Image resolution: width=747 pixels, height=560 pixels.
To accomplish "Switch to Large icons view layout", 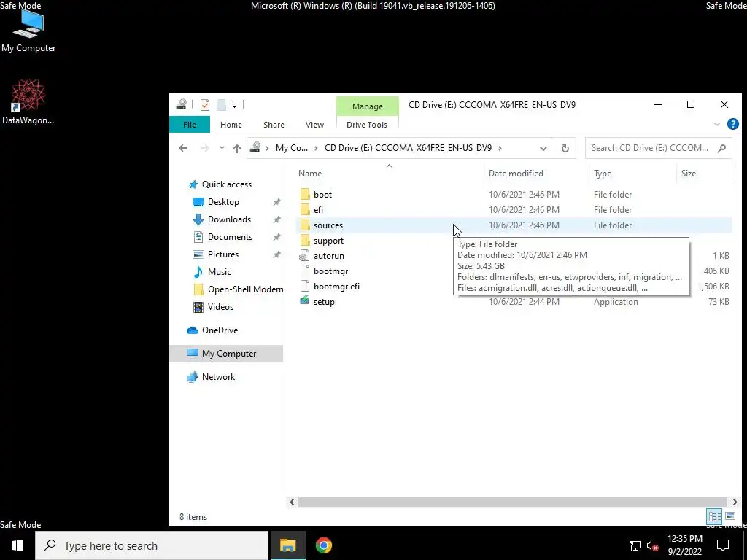I will coord(730,516).
